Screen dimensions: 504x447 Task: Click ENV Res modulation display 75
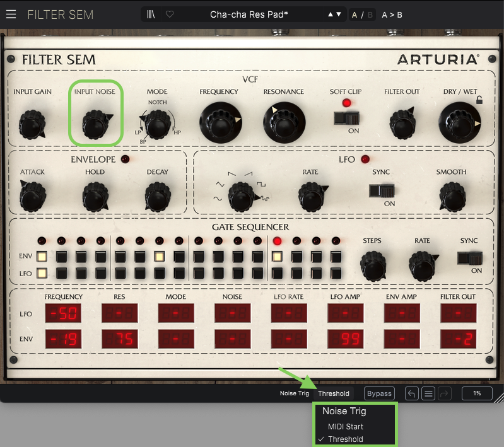(120, 339)
